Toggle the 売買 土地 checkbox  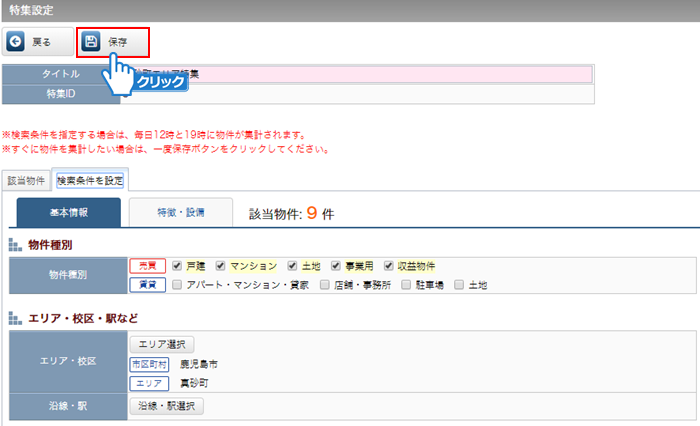point(292,266)
